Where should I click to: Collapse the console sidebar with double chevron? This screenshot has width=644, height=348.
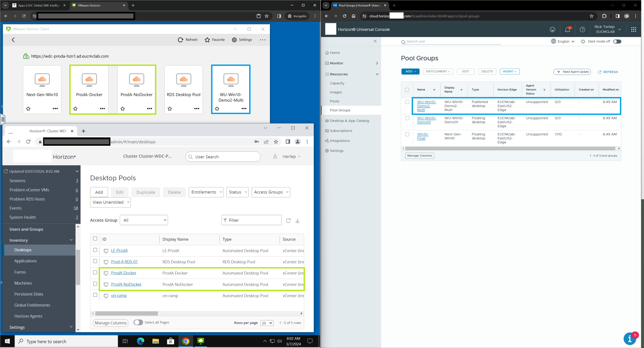(375, 41)
